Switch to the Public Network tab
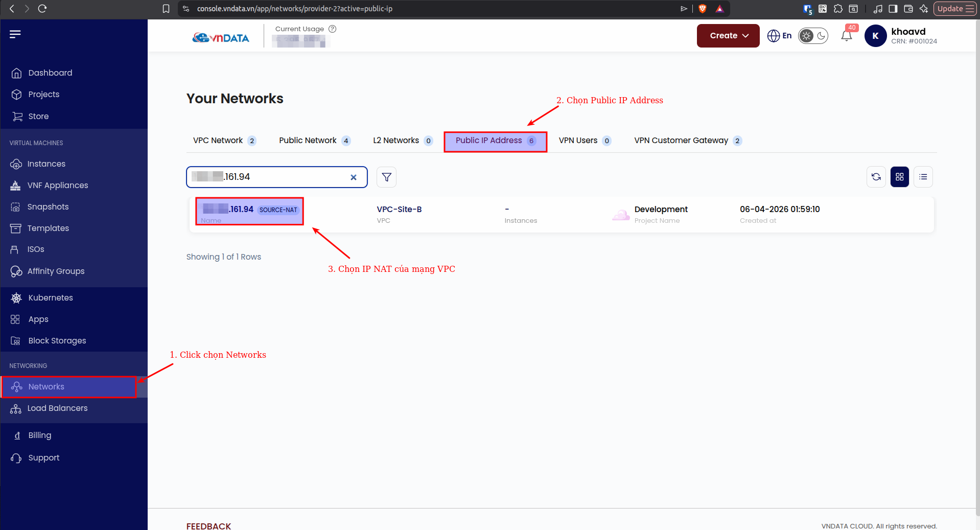 click(315, 141)
